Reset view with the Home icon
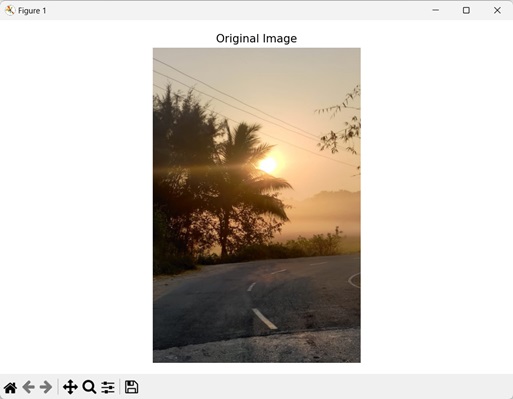This screenshot has height=399, width=513. pos(10,387)
